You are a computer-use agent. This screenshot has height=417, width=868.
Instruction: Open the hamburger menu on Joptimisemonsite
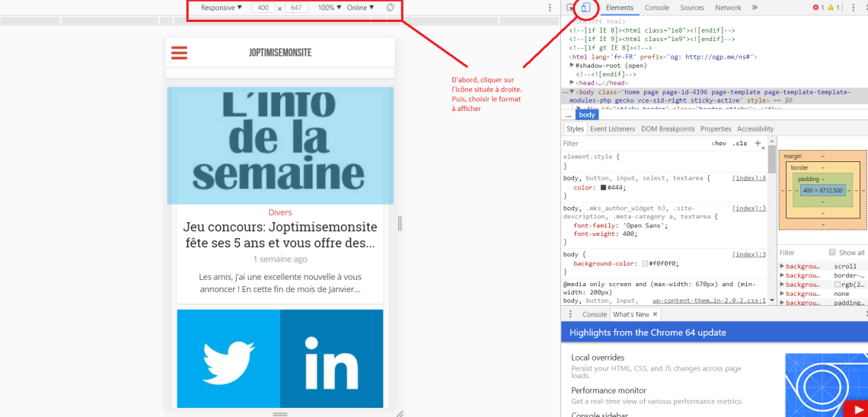click(x=179, y=53)
